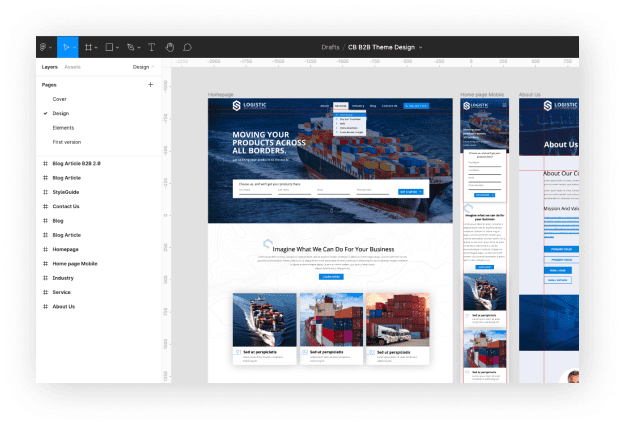Expand Frame tool options chevron

click(96, 48)
